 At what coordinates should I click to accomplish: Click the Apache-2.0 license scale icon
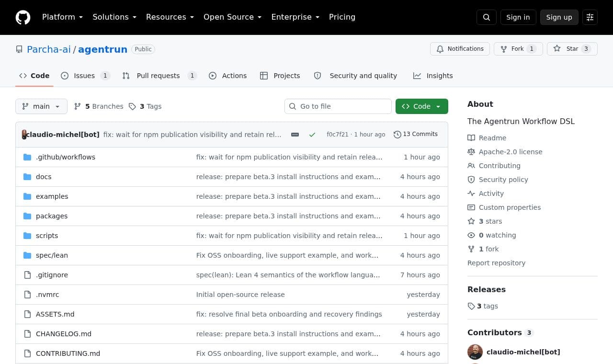point(471,152)
